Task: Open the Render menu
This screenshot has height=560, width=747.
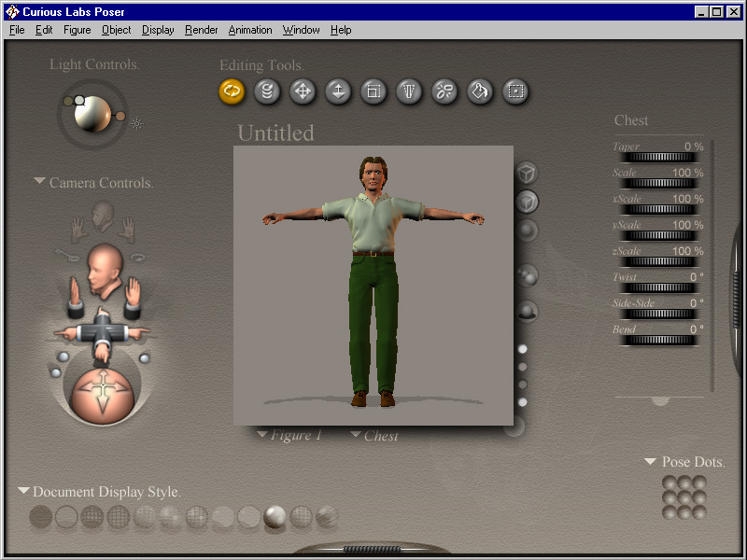Action: [201, 30]
